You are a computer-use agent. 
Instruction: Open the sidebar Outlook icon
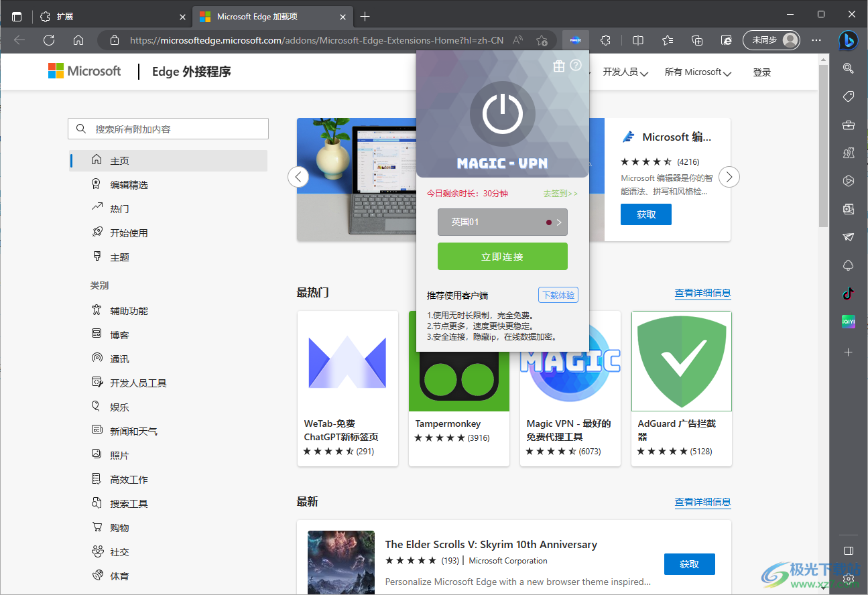pyautogui.click(x=848, y=208)
